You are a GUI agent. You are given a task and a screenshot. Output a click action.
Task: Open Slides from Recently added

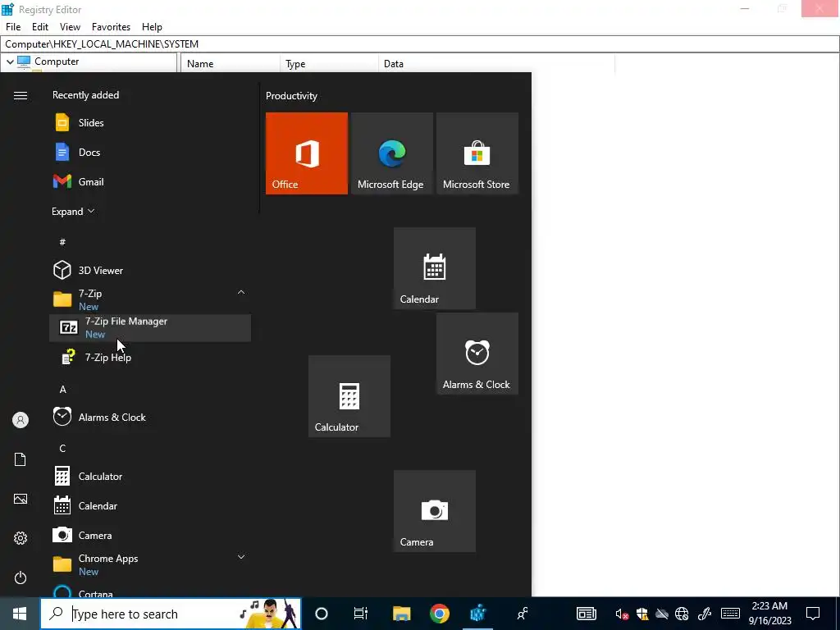pos(150,123)
